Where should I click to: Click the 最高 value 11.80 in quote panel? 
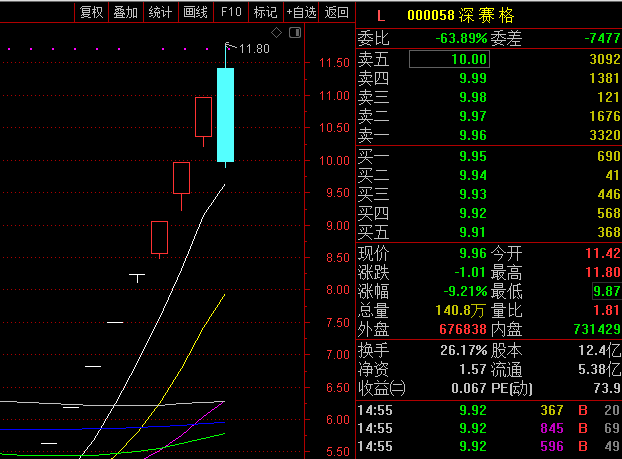603,272
